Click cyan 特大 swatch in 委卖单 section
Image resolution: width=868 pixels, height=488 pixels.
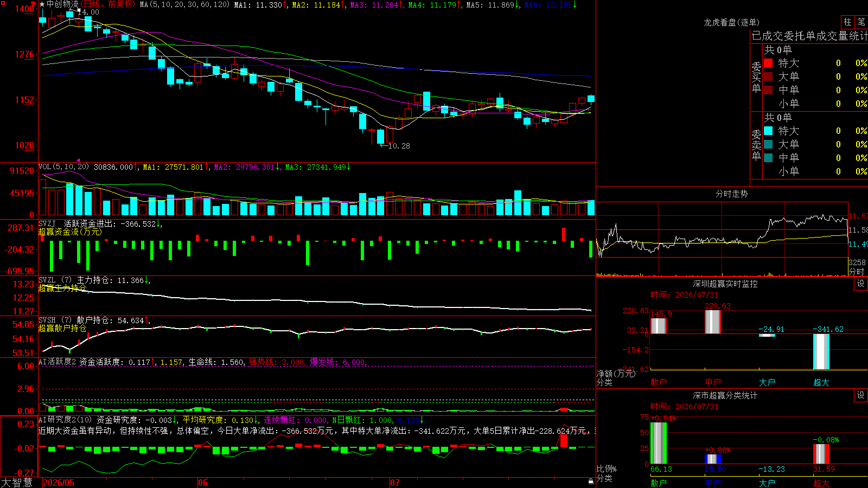click(x=768, y=131)
